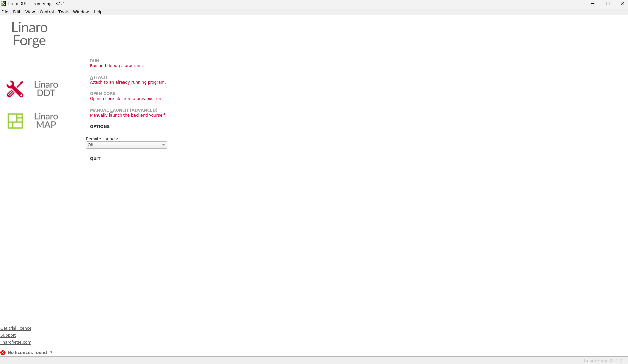Open the Support link

tap(8, 335)
